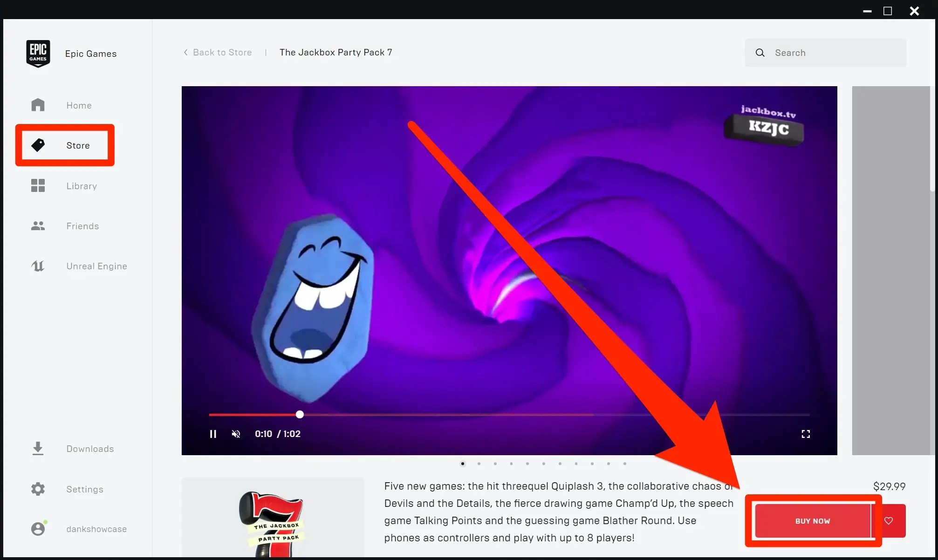Open Settings via gear icon
This screenshot has height=560, width=938.
coord(38,489)
